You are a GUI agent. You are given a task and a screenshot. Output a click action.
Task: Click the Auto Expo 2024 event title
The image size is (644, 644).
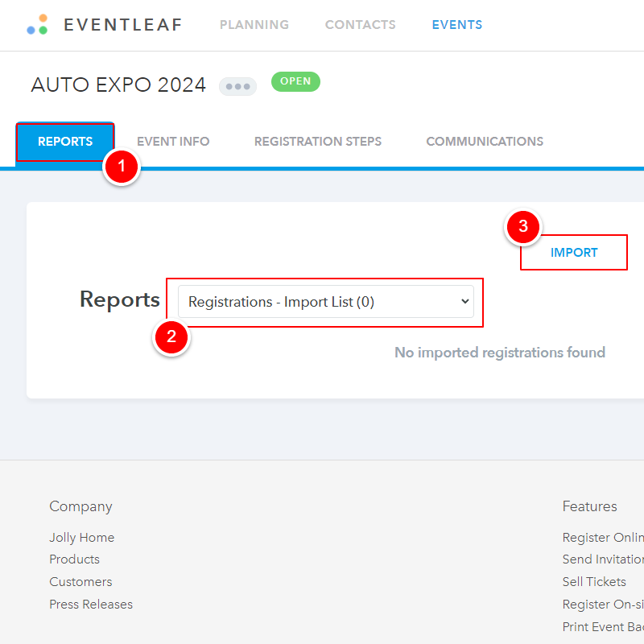click(118, 85)
